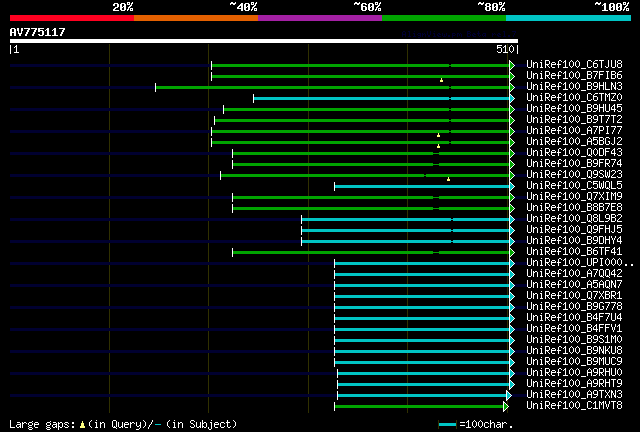The image size is (640, 432).
Task: Click the 510 end-position label
Action: pyautogui.click(x=505, y=49)
